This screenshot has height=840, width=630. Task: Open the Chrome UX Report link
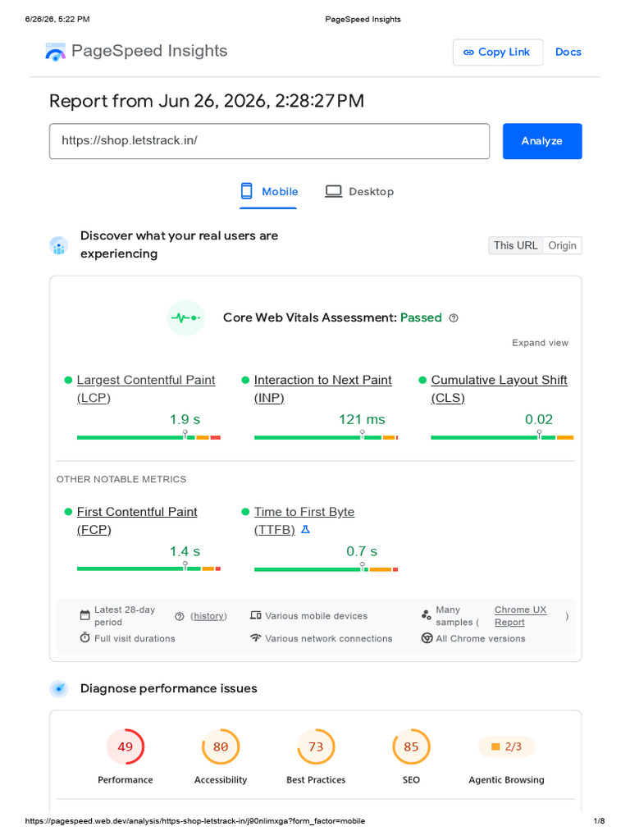520,616
